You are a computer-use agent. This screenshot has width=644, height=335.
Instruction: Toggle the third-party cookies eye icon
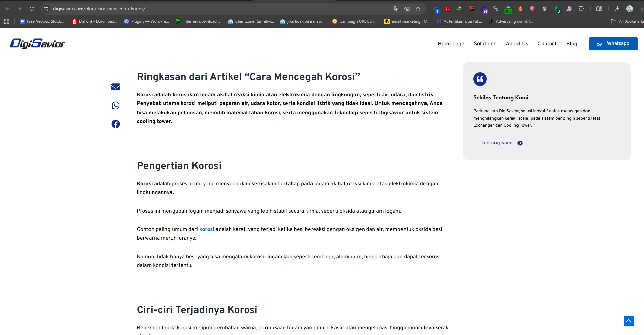click(x=407, y=9)
